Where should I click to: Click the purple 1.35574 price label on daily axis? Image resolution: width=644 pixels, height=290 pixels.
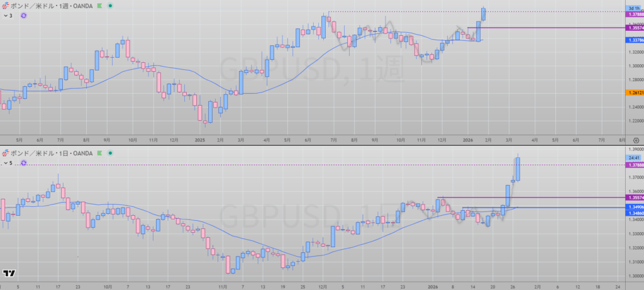[x=634, y=198]
